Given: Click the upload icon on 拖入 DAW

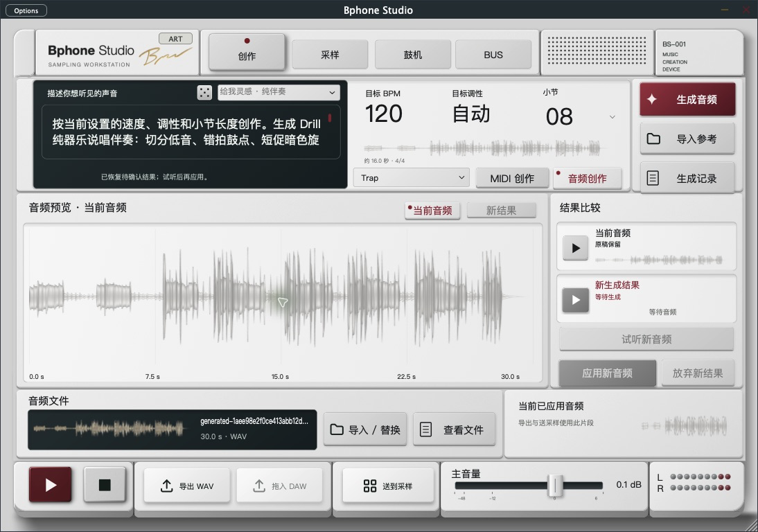Looking at the screenshot, I should [x=258, y=486].
